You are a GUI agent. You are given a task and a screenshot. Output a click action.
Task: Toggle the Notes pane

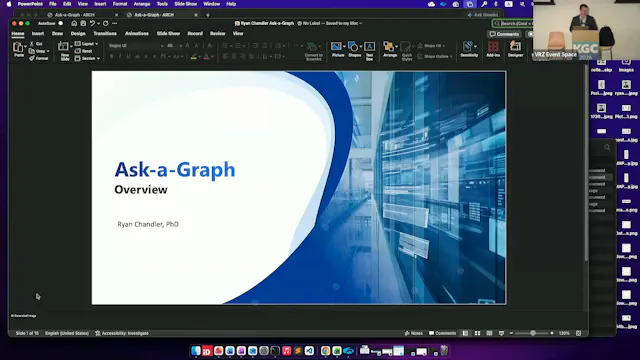click(x=413, y=333)
